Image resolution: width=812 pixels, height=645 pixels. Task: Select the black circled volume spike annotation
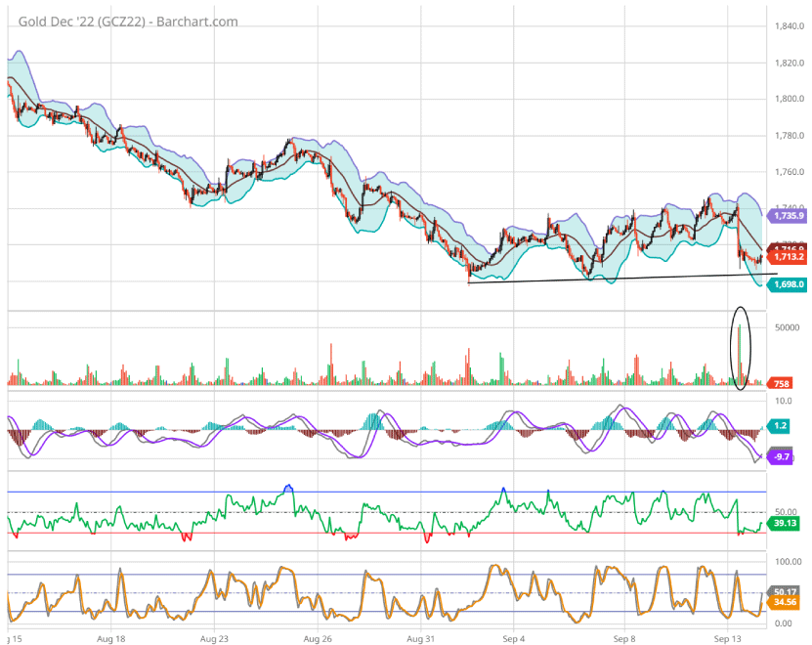[740, 348]
